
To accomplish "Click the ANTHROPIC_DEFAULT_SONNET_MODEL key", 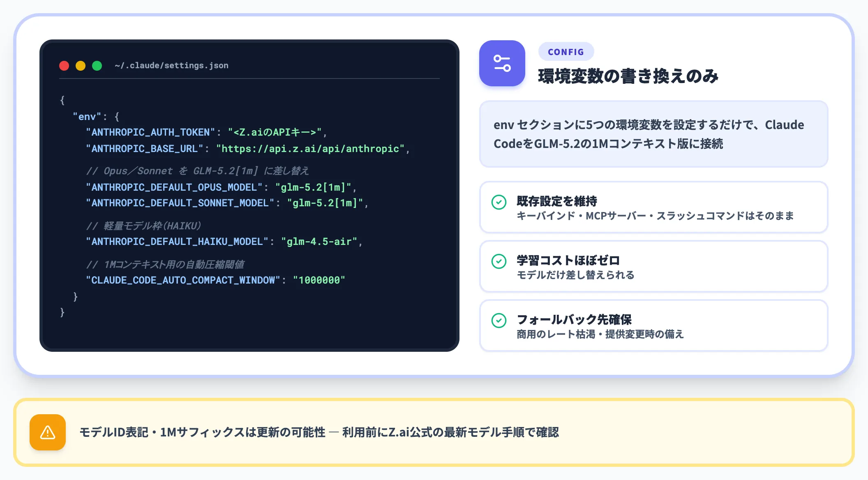I will 180,203.
